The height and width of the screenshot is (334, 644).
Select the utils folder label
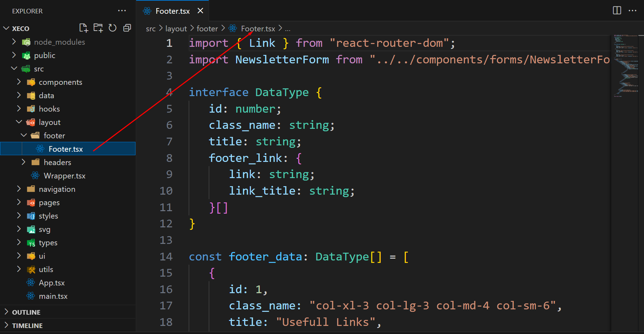[46, 270]
